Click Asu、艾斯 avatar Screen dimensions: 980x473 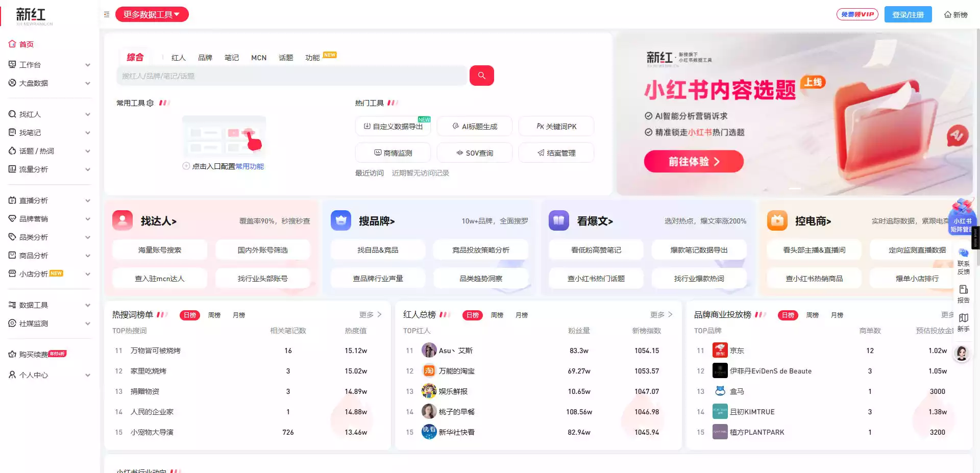click(429, 351)
